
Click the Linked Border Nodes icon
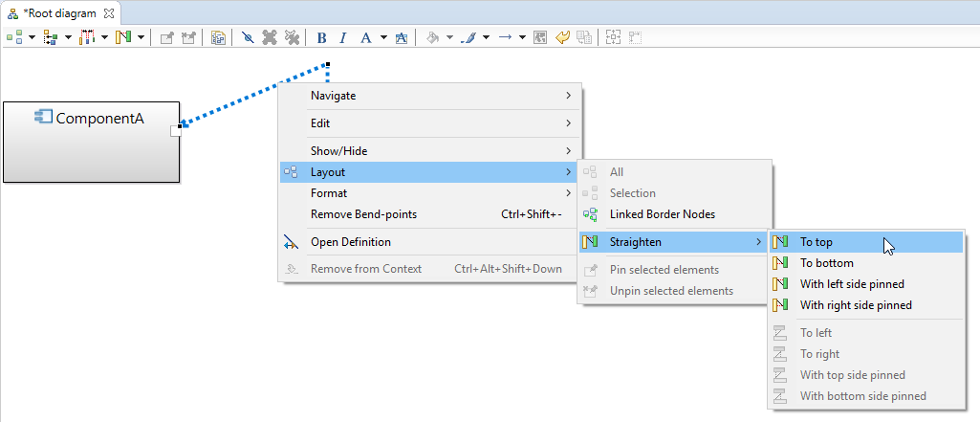(590, 214)
